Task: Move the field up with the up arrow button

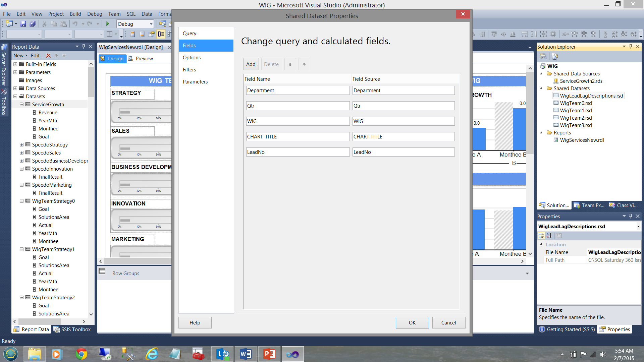Action: [290, 64]
